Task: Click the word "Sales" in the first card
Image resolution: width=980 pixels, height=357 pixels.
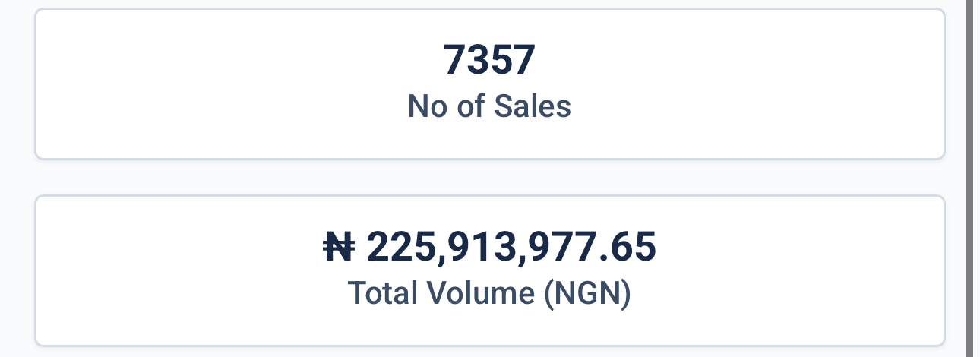Action: [x=533, y=106]
